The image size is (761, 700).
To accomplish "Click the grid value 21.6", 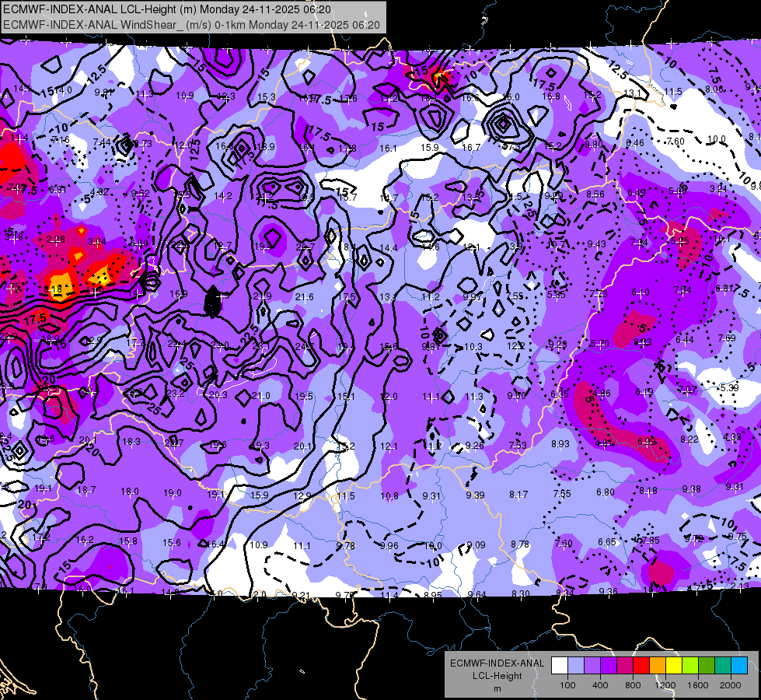I will pos(304,297).
